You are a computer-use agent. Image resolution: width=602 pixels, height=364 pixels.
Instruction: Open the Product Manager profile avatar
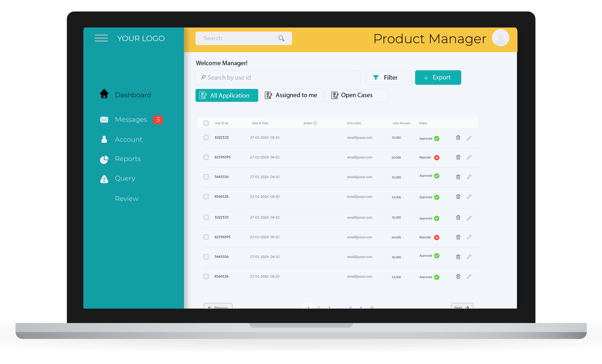(x=500, y=38)
